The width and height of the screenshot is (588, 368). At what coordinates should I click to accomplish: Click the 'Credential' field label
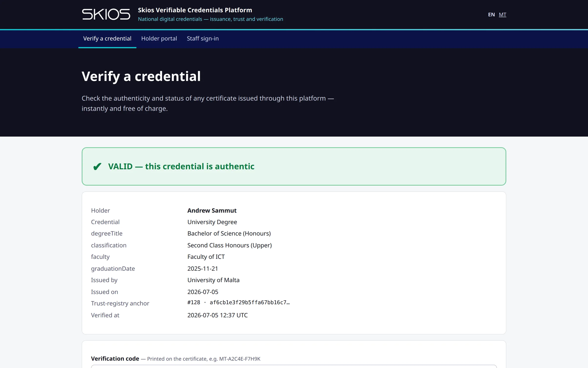[x=105, y=222]
